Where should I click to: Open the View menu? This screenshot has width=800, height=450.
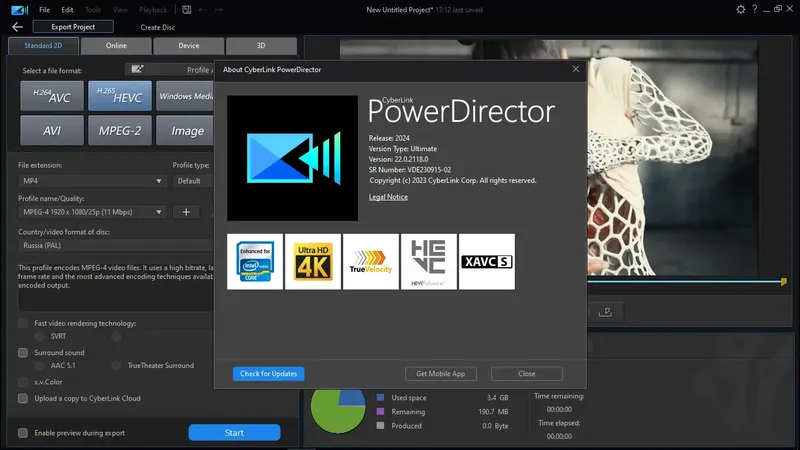(120, 10)
